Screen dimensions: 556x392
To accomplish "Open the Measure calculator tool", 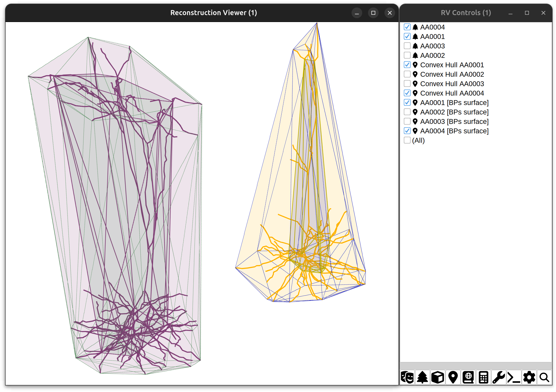I will pos(484,377).
